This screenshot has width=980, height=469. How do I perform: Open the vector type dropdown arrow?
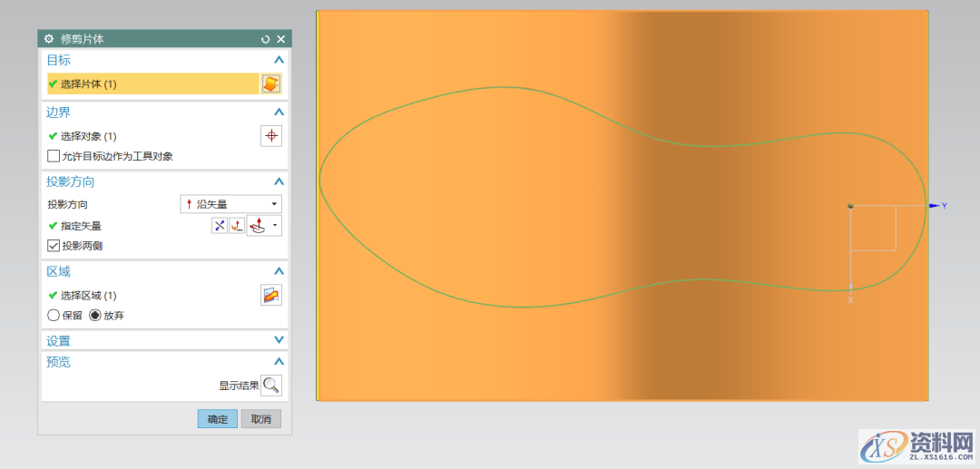[x=276, y=226]
